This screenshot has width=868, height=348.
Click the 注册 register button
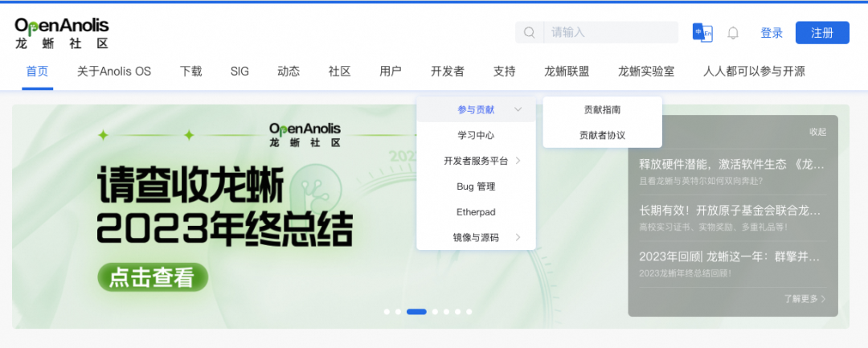pos(822,33)
